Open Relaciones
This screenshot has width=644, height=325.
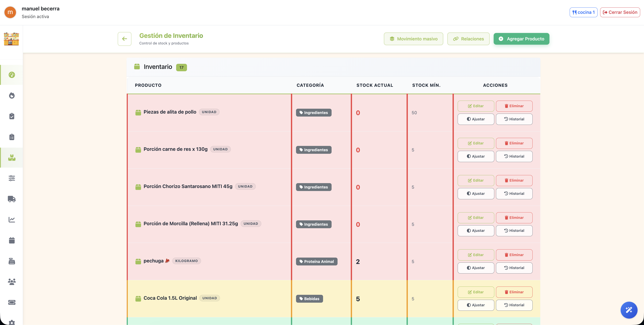point(468,39)
